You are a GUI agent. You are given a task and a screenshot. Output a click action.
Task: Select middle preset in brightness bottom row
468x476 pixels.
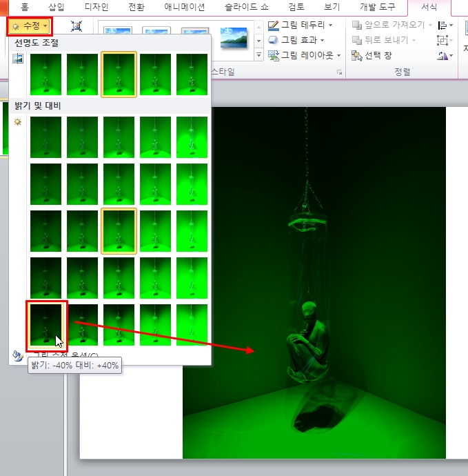(x=119, y=325)
